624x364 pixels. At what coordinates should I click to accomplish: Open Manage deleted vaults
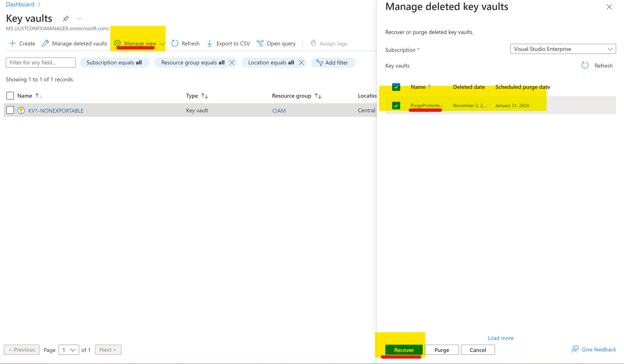[x=74, y=43]
